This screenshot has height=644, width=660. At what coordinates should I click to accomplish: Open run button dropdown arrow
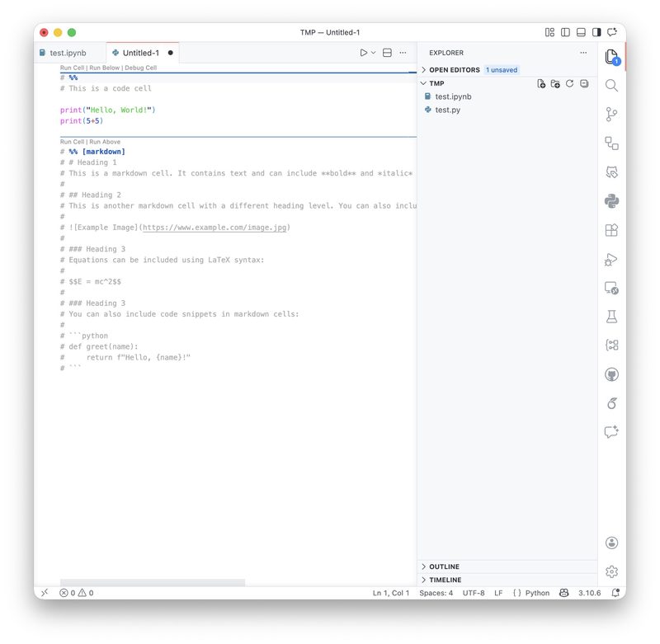[x=374, y=53]
